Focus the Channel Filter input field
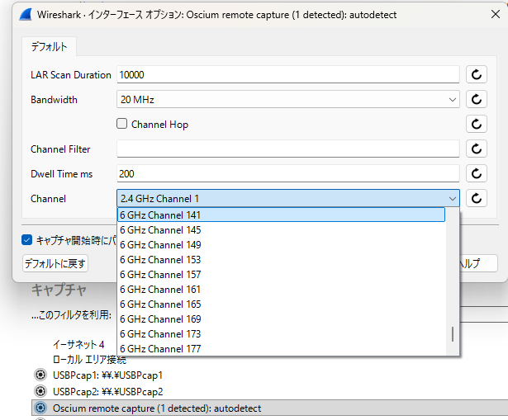508x420 pixels. pyautogui.click(x=288, y=149)
